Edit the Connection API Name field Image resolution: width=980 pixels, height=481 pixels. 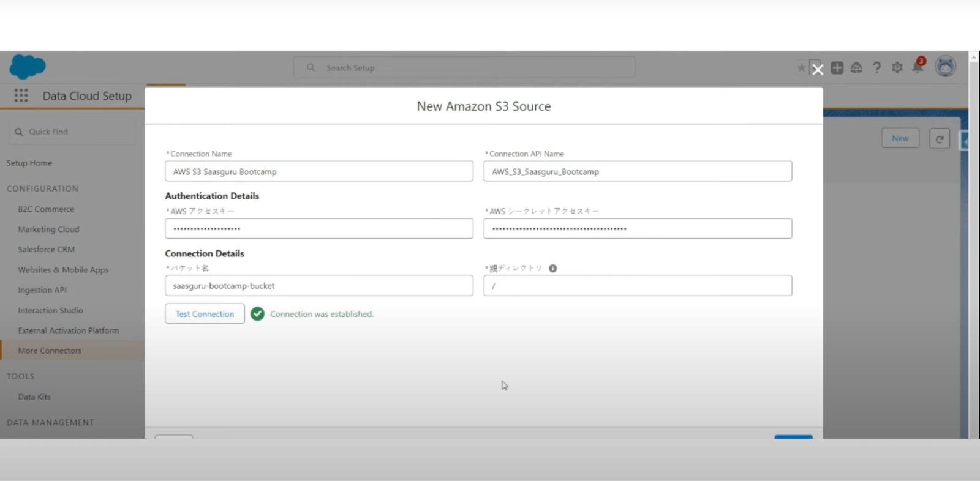638,171
